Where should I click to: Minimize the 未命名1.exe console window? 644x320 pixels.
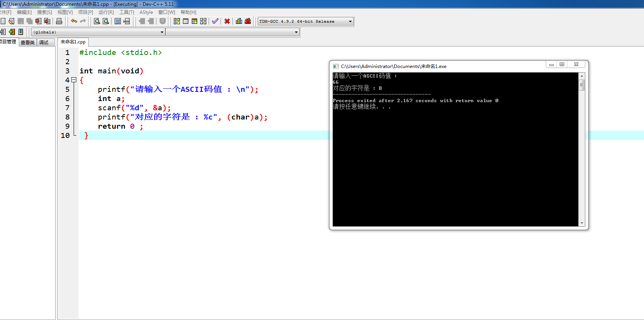click(551, 65)
